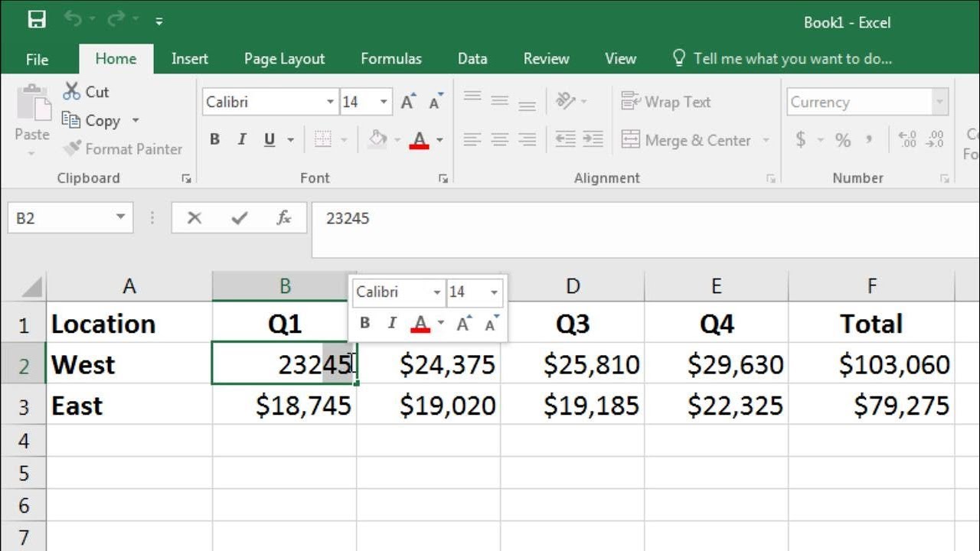Undo the last action
The image size is (980, 551).
tap(73, 20)
